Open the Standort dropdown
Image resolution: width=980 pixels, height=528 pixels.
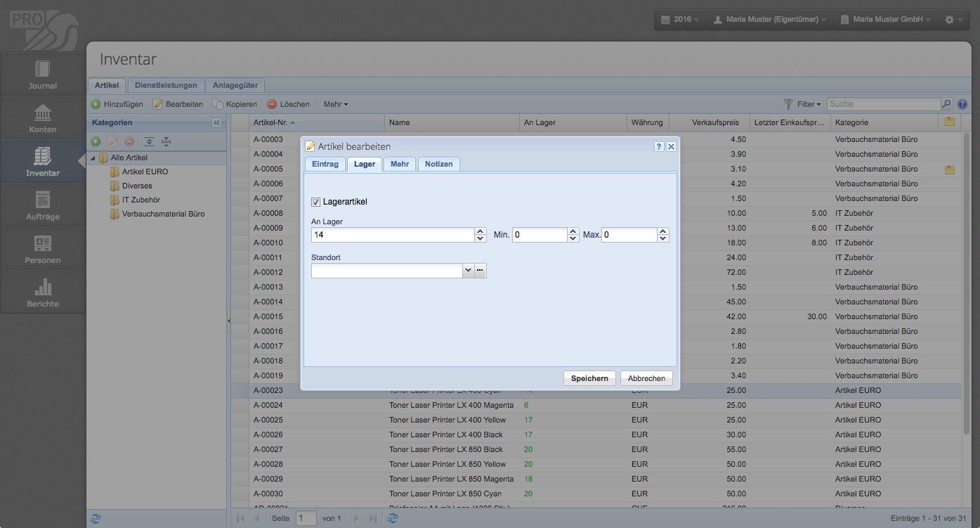click(x=468, y=270)
